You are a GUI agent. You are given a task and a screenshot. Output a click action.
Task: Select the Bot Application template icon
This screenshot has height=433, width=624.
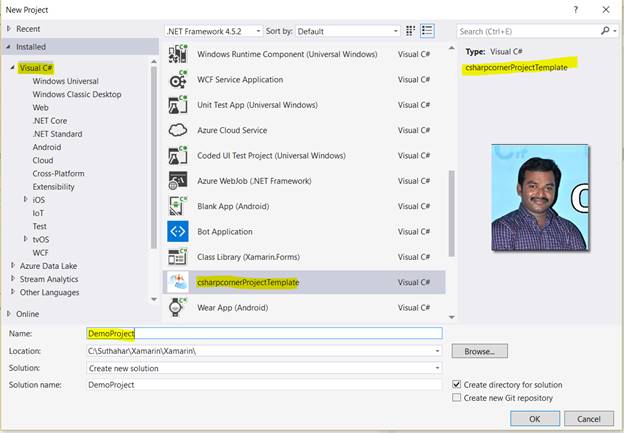click(178, 232)
